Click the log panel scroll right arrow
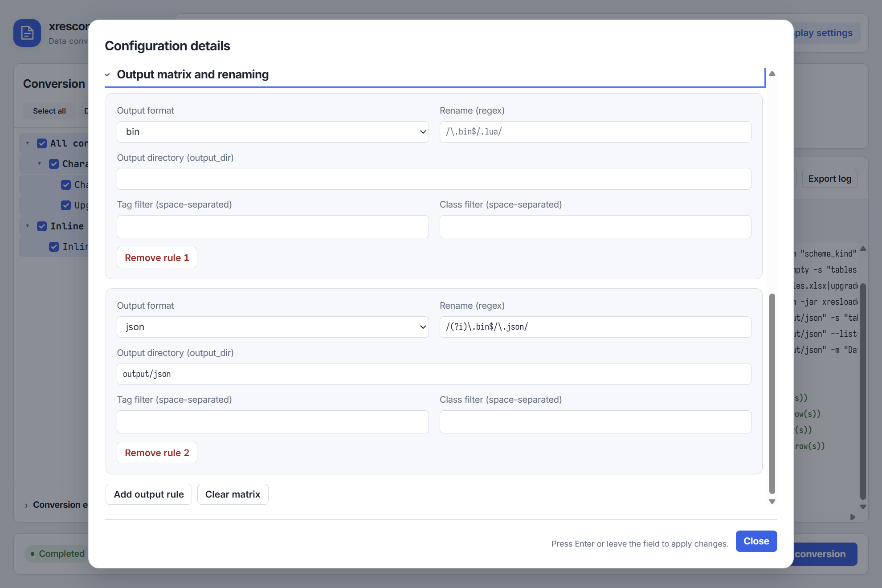Viewport: 882px width, 588px height. tap(853, 517)
